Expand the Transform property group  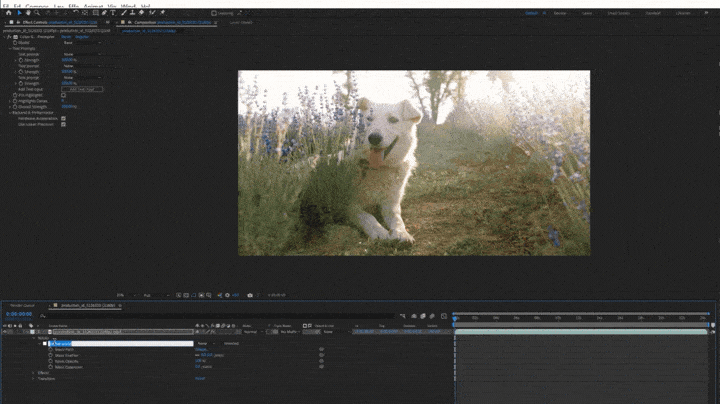point(34,378)
